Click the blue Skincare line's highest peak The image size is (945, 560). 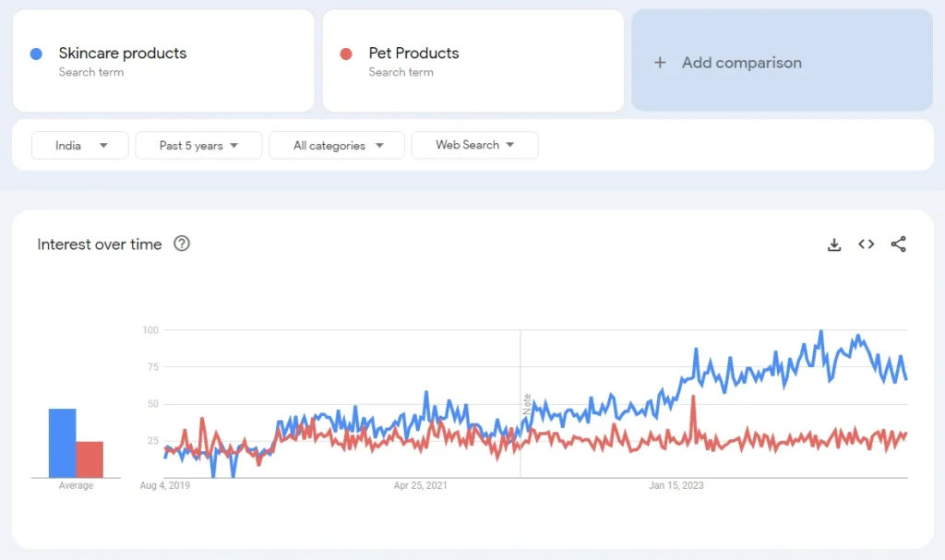tap(821, 332)
